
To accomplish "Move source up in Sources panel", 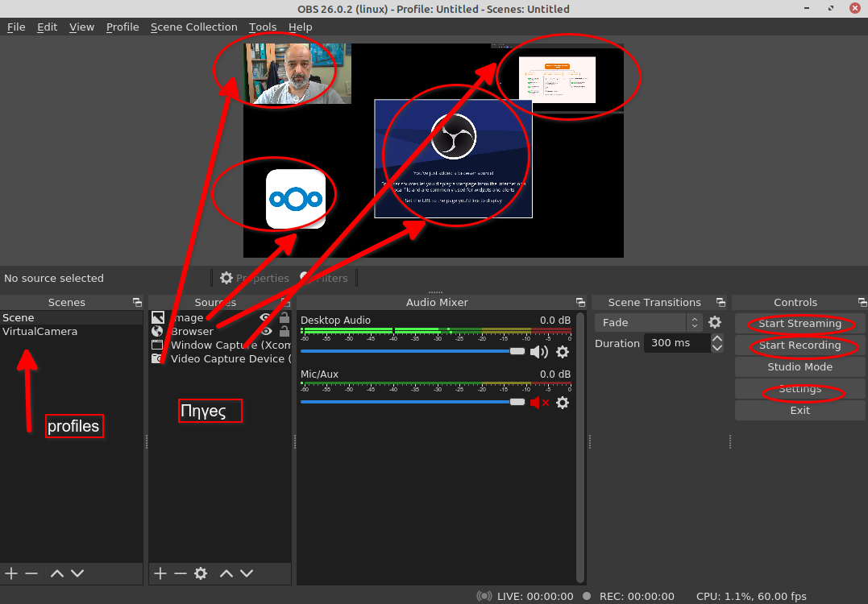I will 226,573.
